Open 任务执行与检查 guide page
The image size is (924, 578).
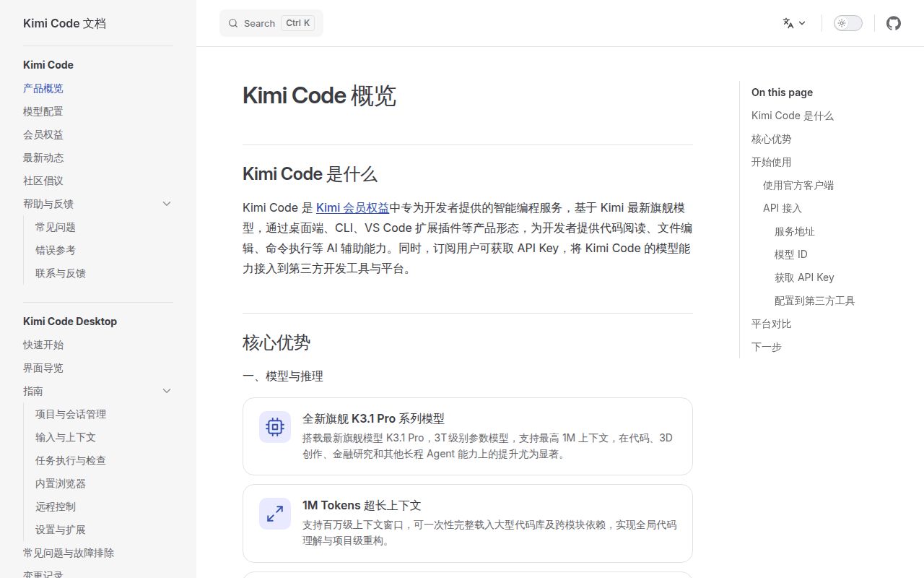[71, 460]
